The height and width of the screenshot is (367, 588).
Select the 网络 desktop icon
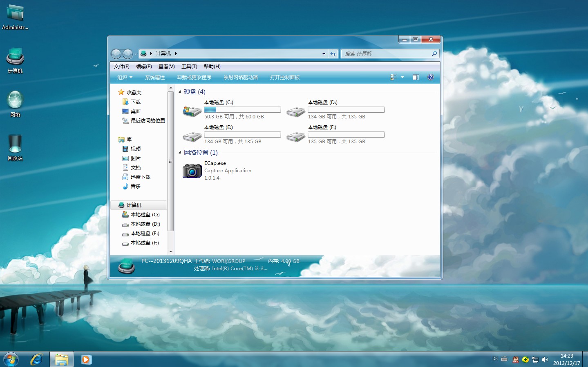coord(15,104)
